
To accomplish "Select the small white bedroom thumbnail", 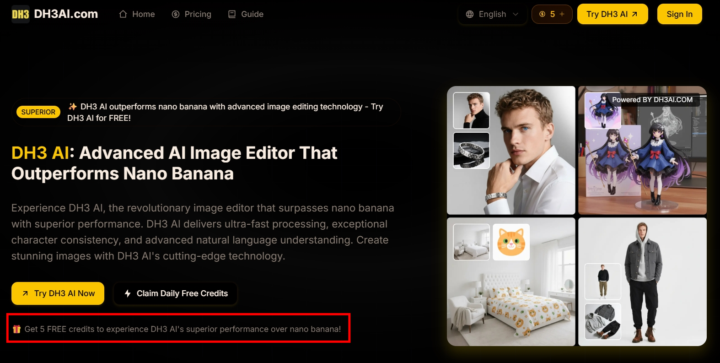I will 472,242.
